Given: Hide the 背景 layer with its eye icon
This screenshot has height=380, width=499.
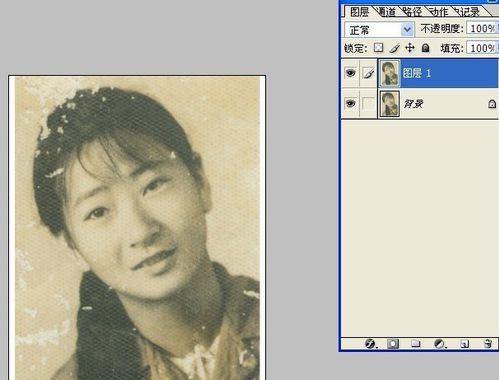Looking at the screenshot, I should pyautogui.click(x=350, y=103).
